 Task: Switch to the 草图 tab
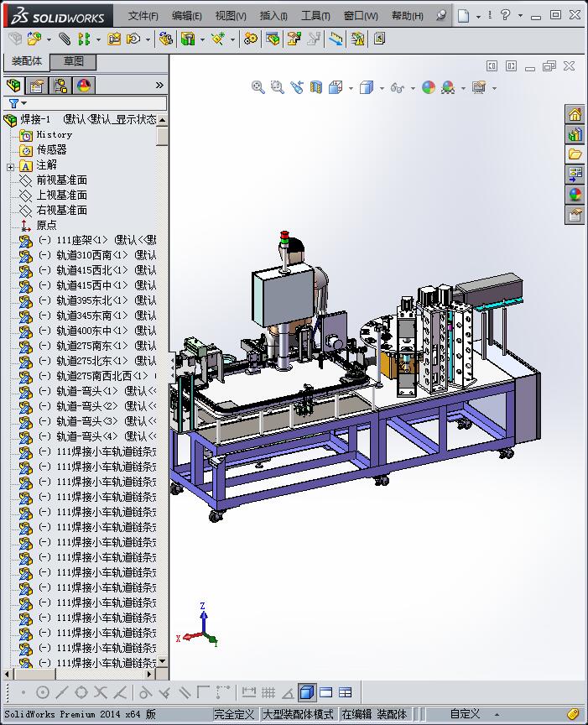pyautogui.click(x=73, y=61)
